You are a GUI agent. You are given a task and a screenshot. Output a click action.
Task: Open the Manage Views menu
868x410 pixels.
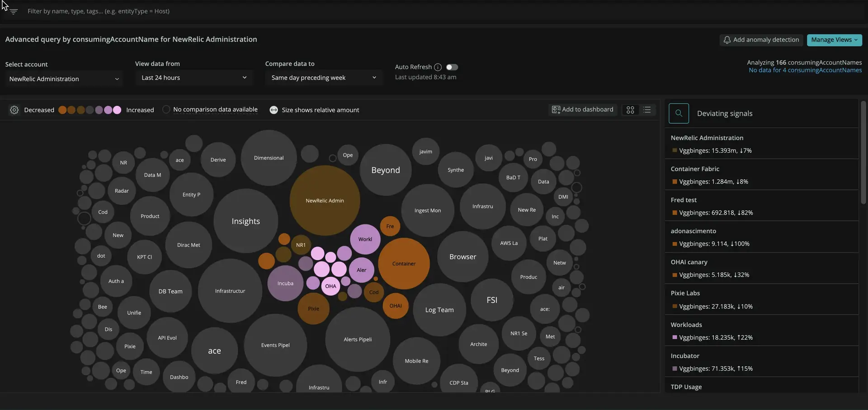(834, 40)
